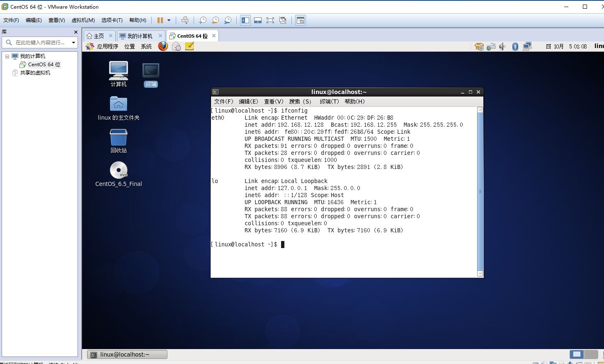This screenshot has width=604, height=364.
Task: Pause the virtual machine with pause icon
Action: click(x=160, y=20)
